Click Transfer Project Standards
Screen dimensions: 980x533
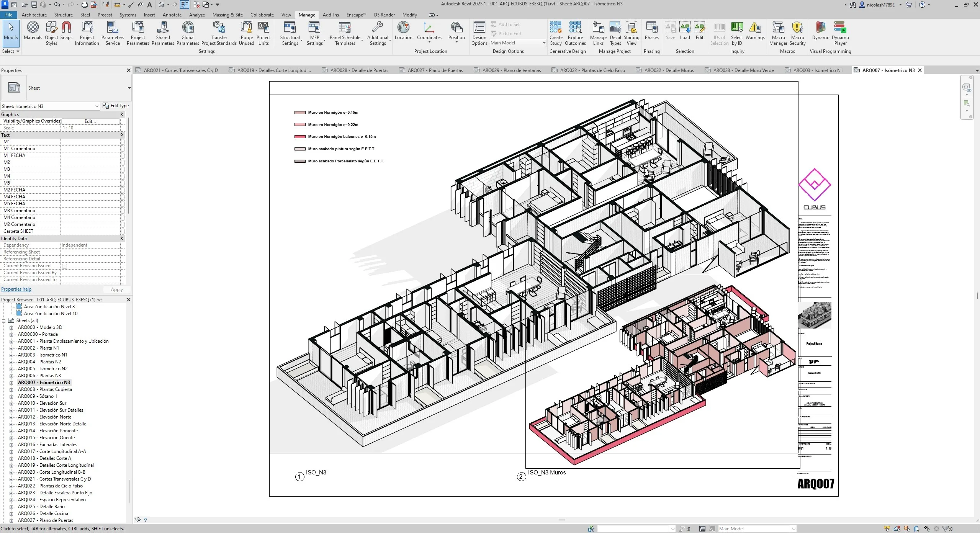click(x=219, y=33)
